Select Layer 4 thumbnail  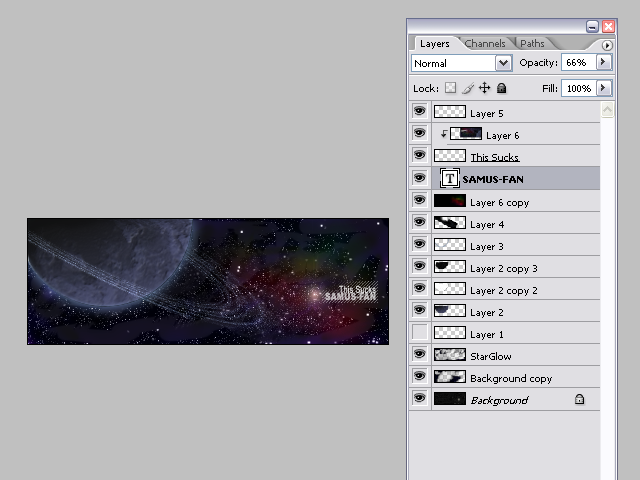(x=449, y=222)
